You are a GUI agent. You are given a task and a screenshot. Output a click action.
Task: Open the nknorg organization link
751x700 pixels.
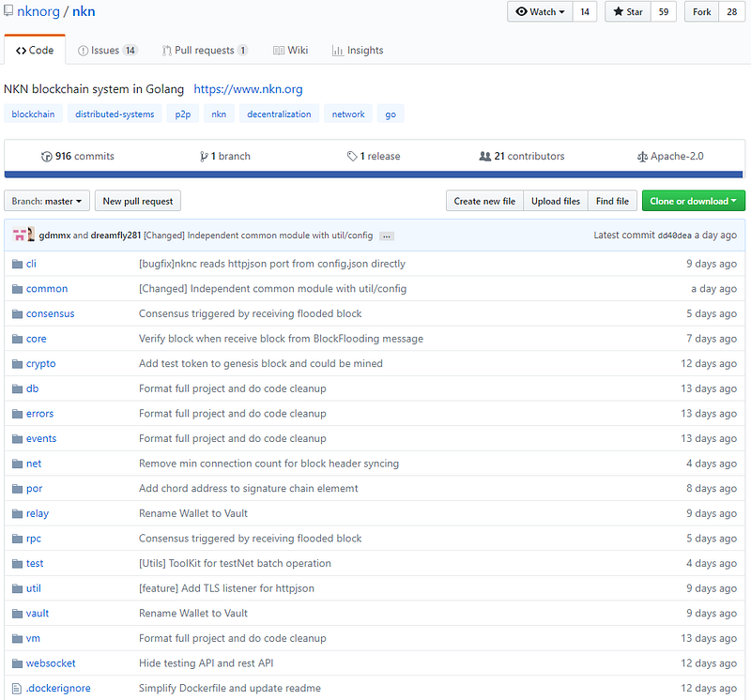pyautogui.click(x=38, y=11)
